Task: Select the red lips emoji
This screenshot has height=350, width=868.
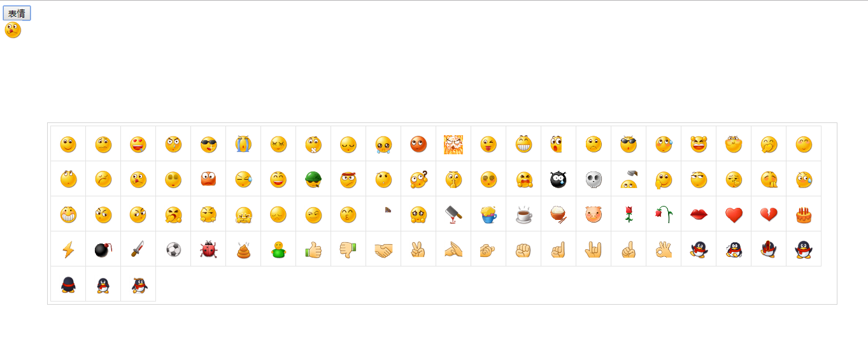Action: [x=699, y=215]
